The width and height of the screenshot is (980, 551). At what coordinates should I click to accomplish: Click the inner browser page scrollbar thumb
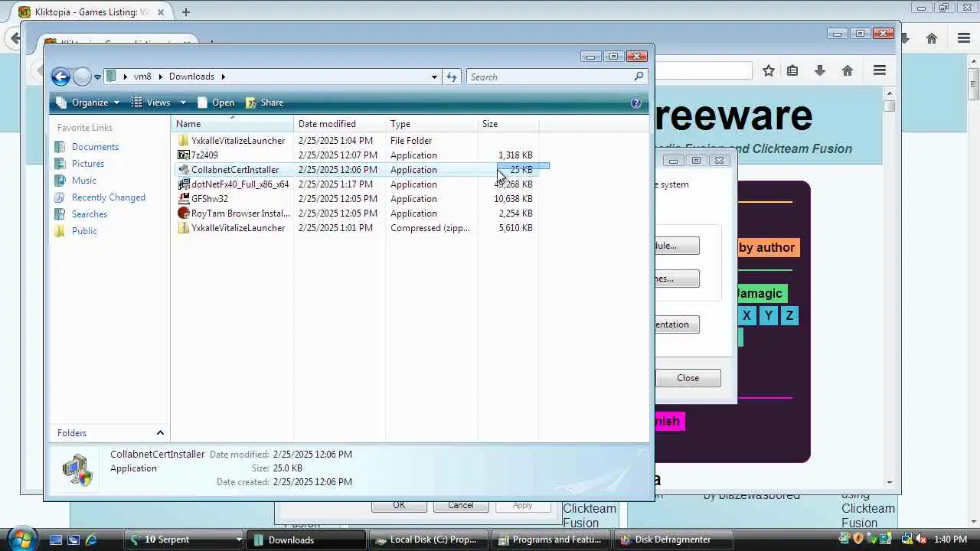[889, 106]
